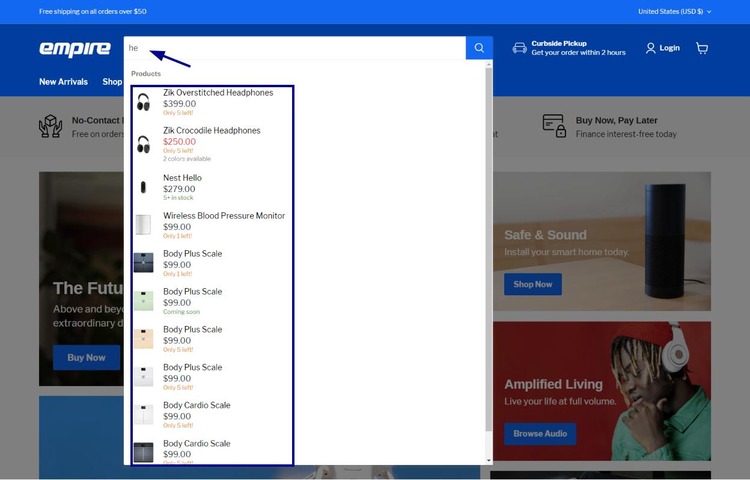The height and width of the screenshot is (480, 750).
Task: Select Wireless Blood Pressure Monitor result
Action: [x=224, y=216]
